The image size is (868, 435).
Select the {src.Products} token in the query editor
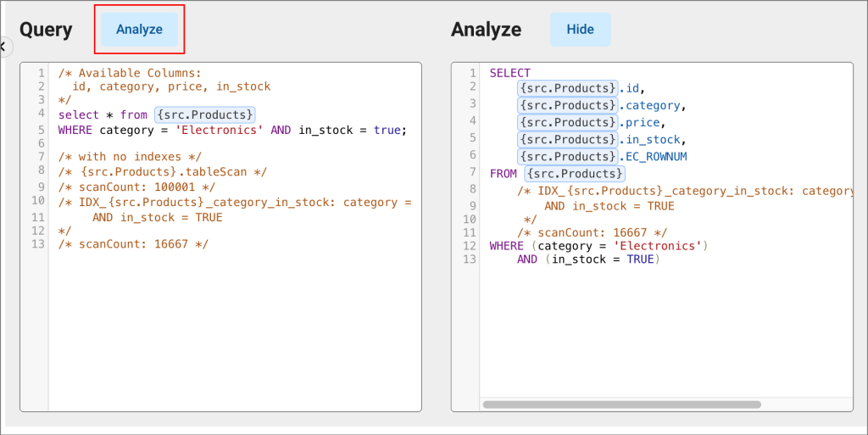(x=205, y=114)
